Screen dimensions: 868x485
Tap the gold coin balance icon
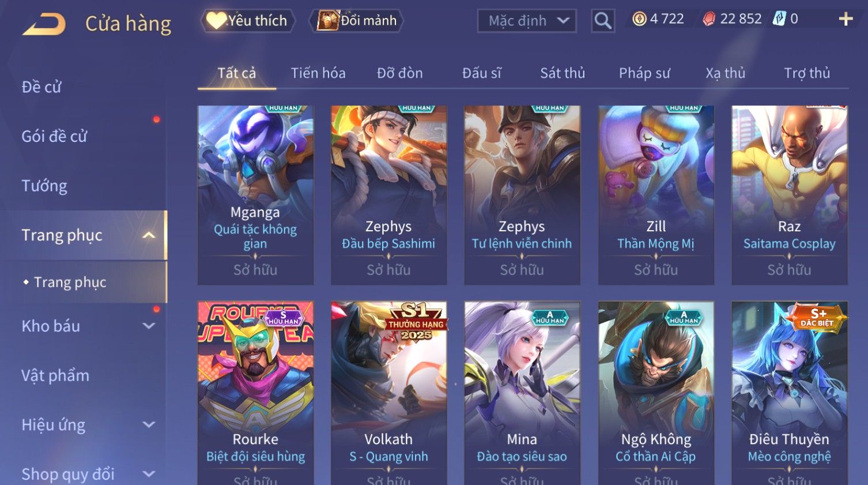(x=639, y=19)
